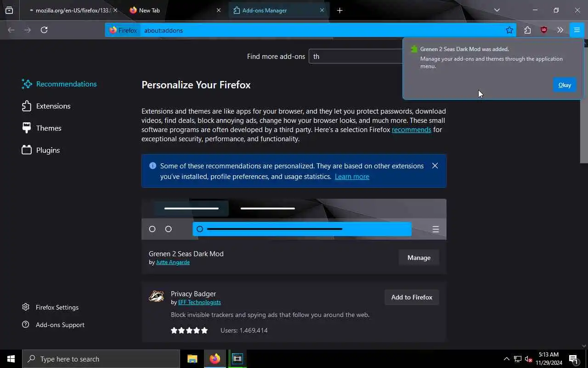Go forward one page
The width and height of the screenshot is (588, 368).
pyautogui.click(x=28, y=30)
